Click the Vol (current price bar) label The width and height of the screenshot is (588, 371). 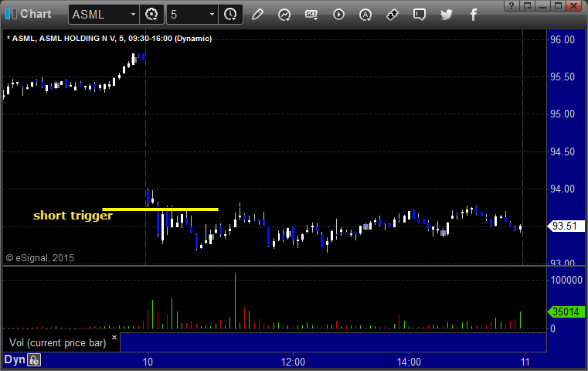click(58, 343)
